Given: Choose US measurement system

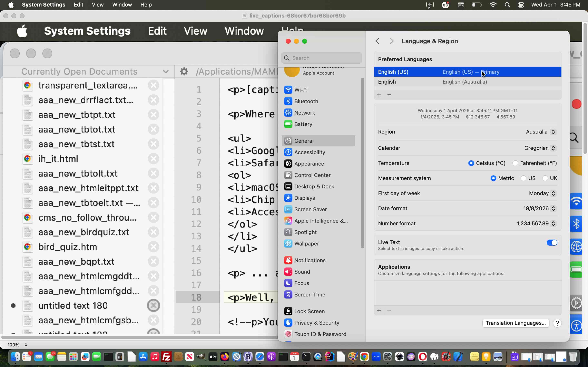Looking at the screenshot, I should pos(524,178).
